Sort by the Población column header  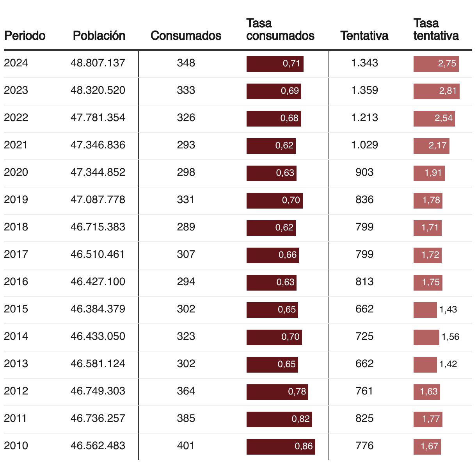click(99, 36)
